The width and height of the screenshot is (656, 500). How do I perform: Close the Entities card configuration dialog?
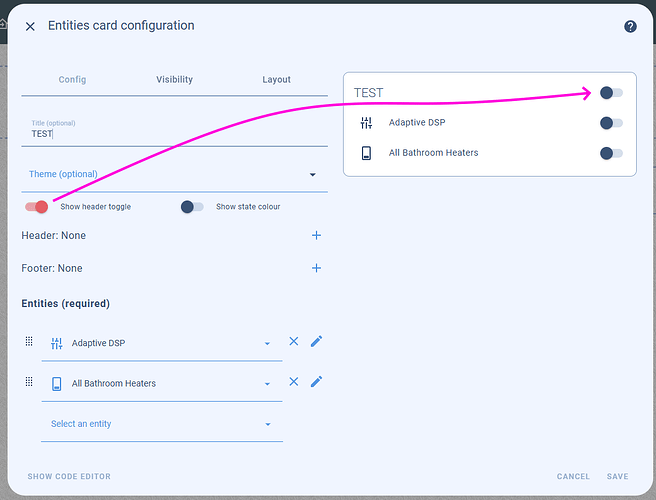pyautogui.click(x=30, y=27)
